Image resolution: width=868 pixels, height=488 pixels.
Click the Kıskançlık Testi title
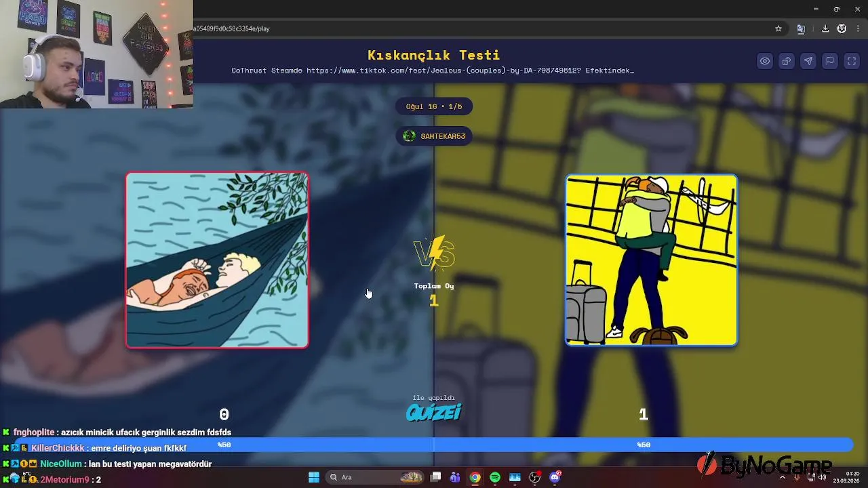434,55
